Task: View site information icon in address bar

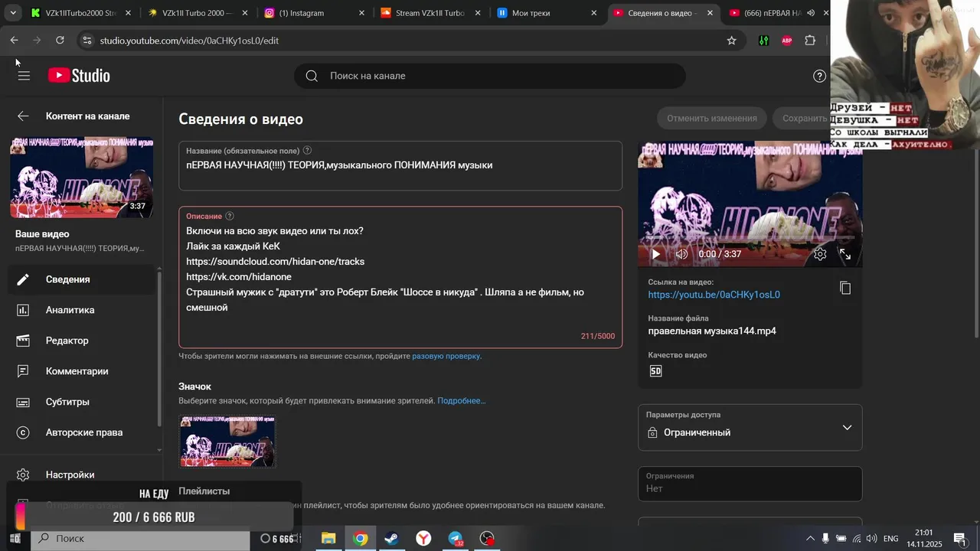Action: click(x=87, y=41)
